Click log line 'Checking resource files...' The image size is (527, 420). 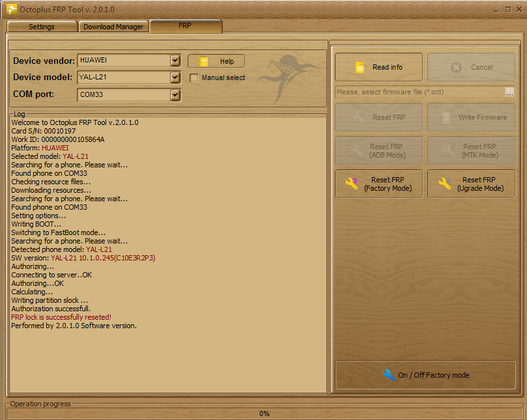(51, 182)
